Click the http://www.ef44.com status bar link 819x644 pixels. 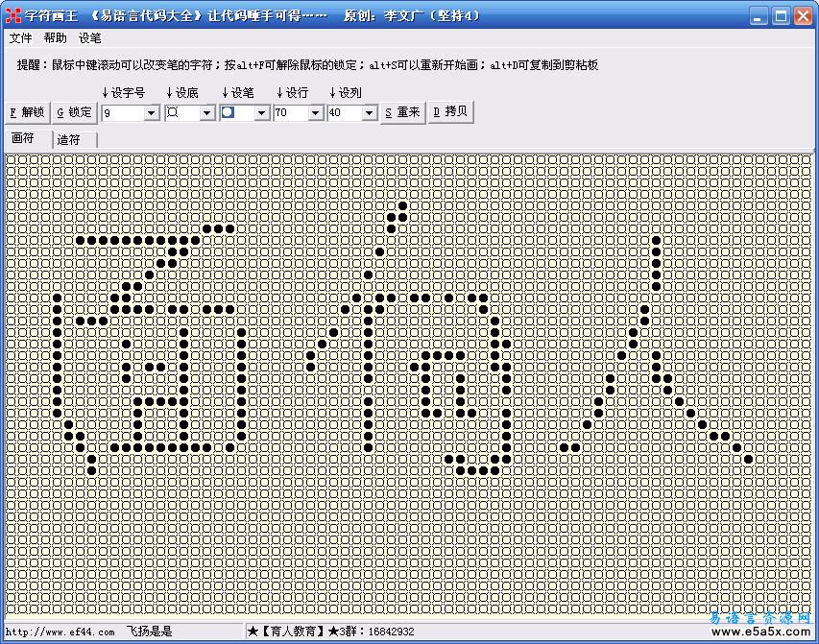(60, 632)
